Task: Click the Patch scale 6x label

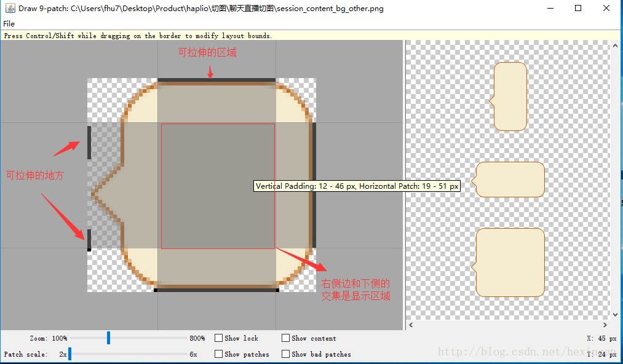Action: 194,354
